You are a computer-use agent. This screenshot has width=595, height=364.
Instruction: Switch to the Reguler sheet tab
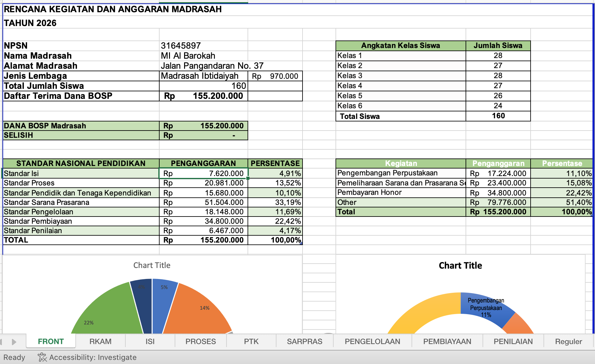568,341
